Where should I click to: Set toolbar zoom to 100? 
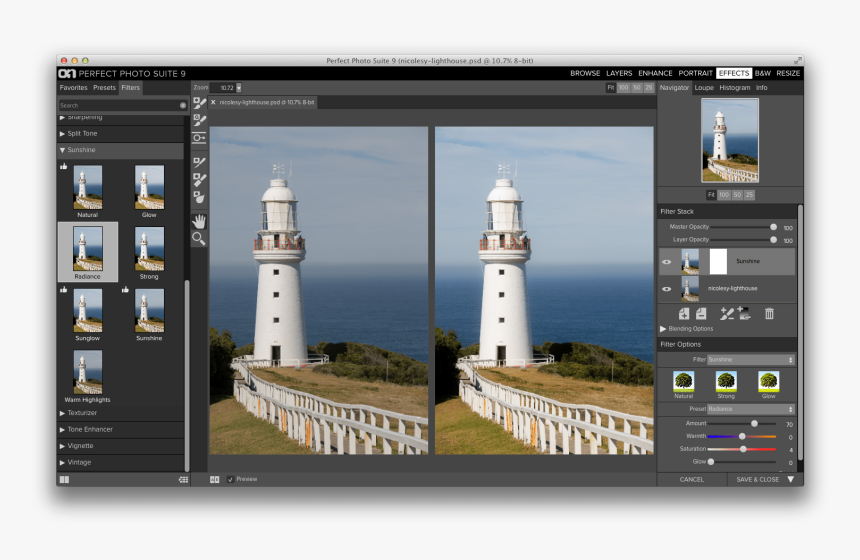pyautogui.click(x=624, y=88)
